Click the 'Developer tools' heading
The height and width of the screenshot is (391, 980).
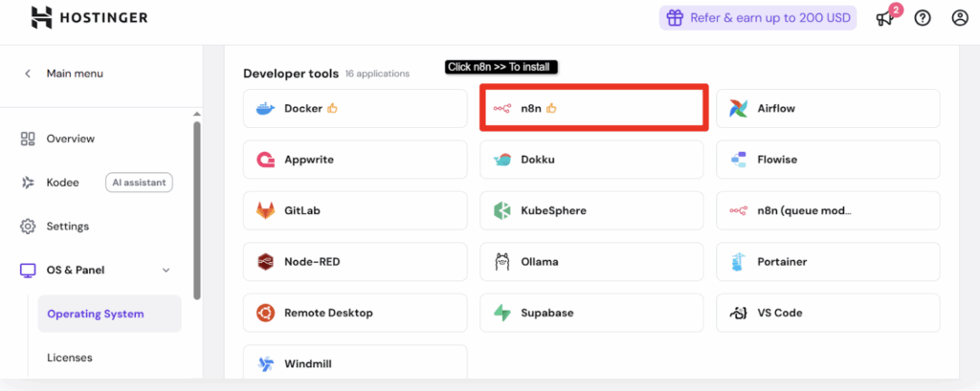[x=291, y=74]
